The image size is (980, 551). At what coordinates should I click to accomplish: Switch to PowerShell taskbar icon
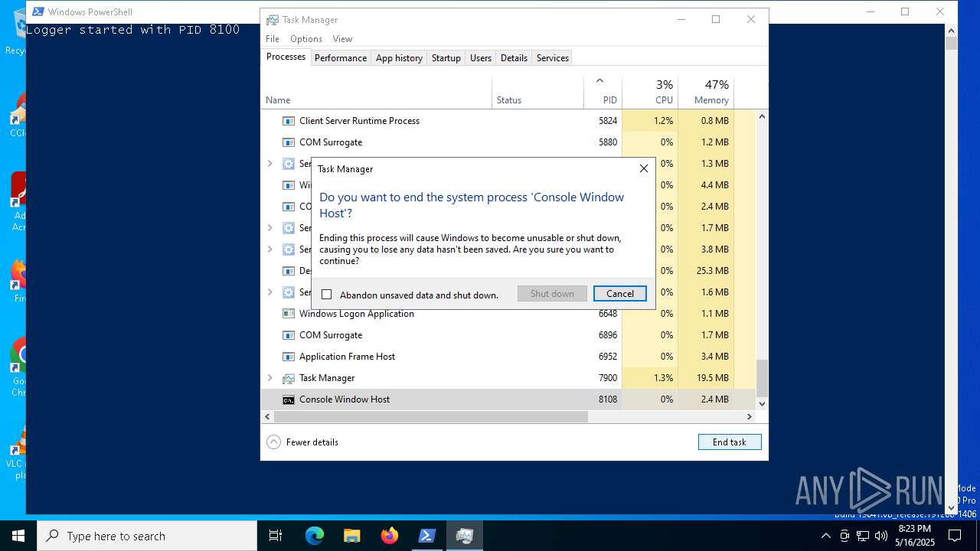[427, 536]
